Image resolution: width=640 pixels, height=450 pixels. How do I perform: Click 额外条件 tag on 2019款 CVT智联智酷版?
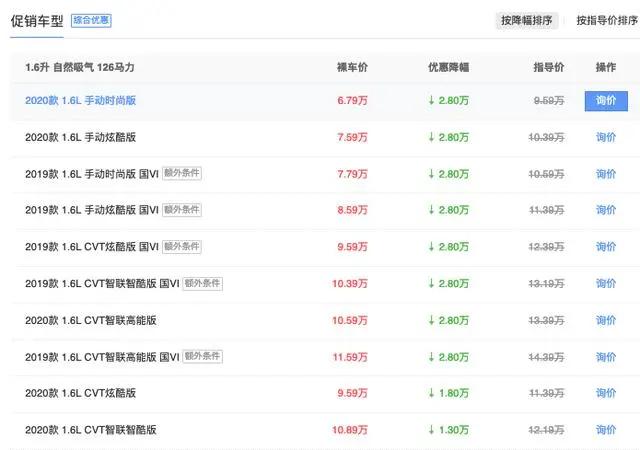point(202,283)
